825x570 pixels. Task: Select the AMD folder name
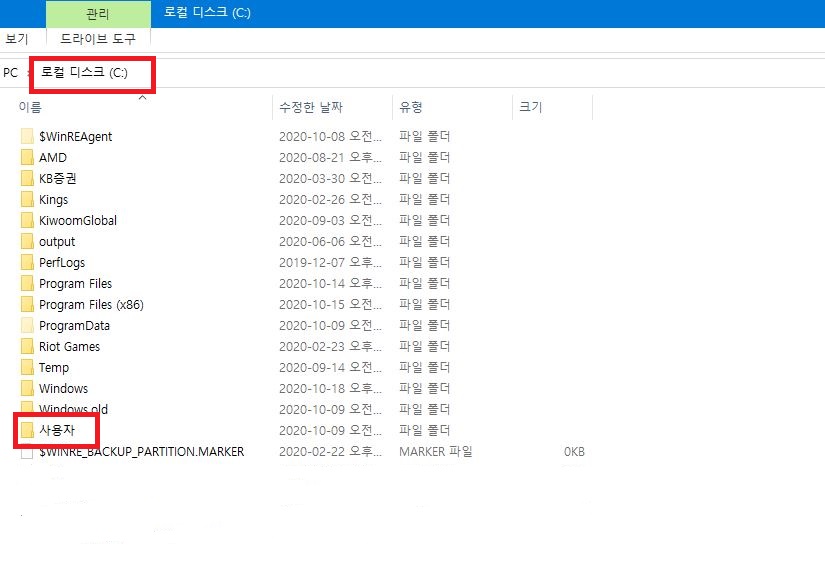53,157
